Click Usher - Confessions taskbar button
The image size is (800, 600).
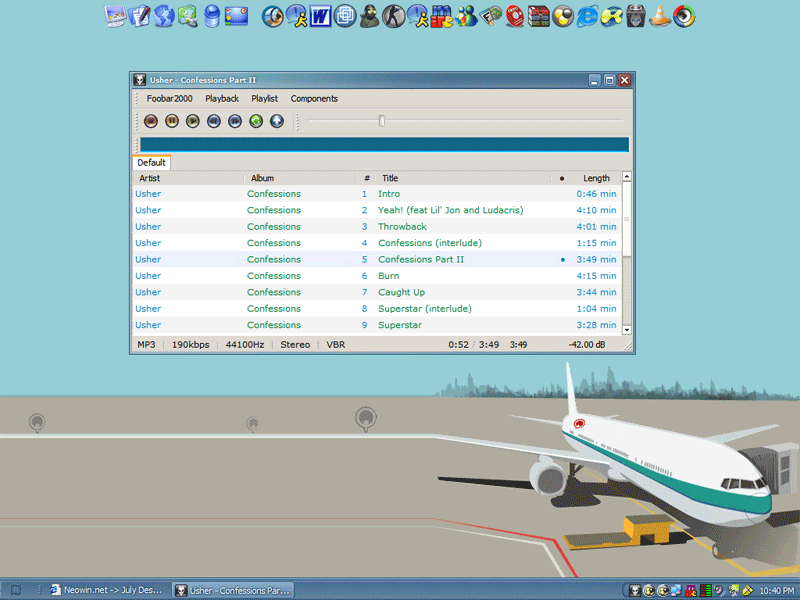coord(233,590)
